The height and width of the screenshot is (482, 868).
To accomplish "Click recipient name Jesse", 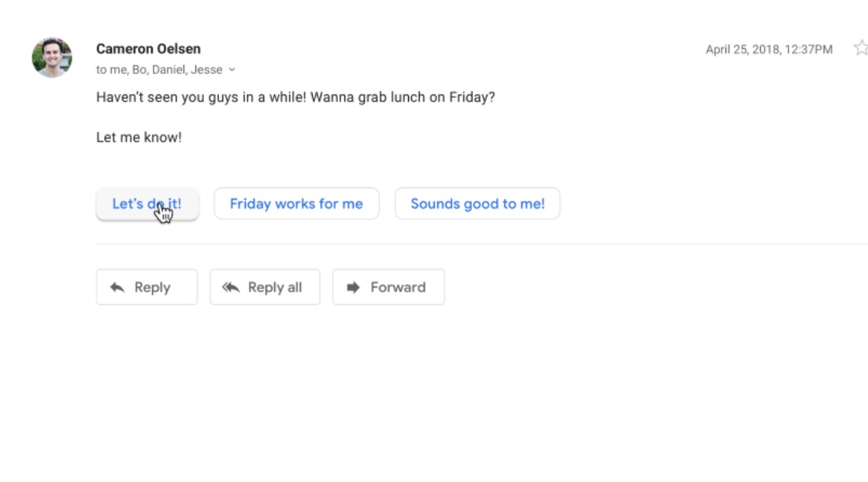I will [x=206, y=70].
